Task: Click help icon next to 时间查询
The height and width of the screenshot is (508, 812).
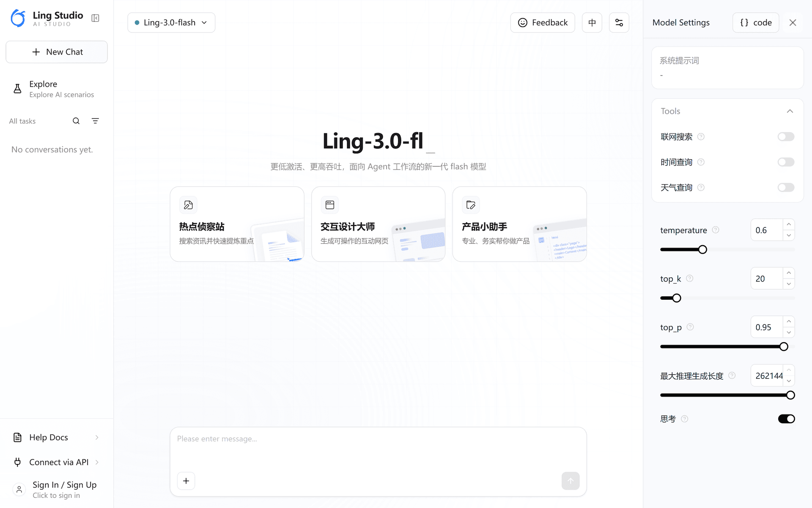Action: click(x=701, y=162)
